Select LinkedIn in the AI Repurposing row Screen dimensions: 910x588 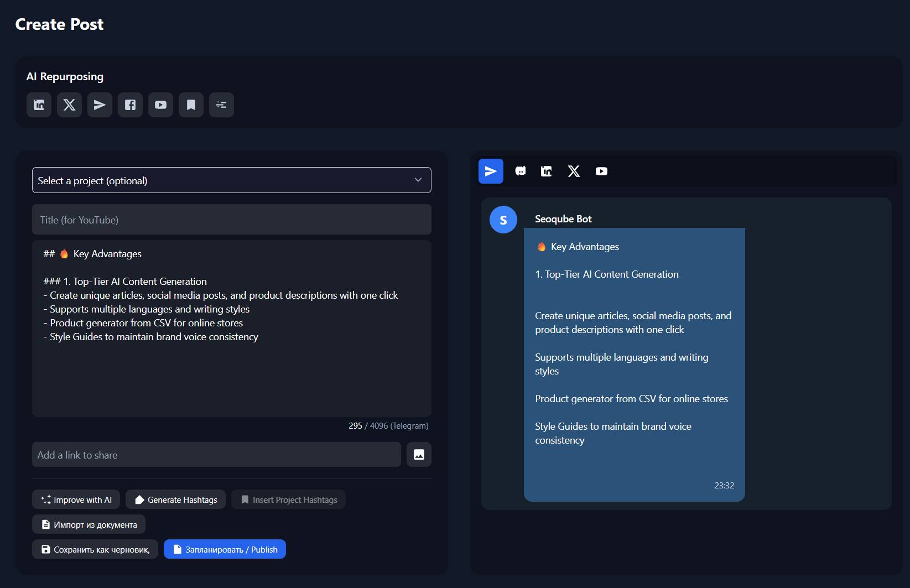[39, 105]
